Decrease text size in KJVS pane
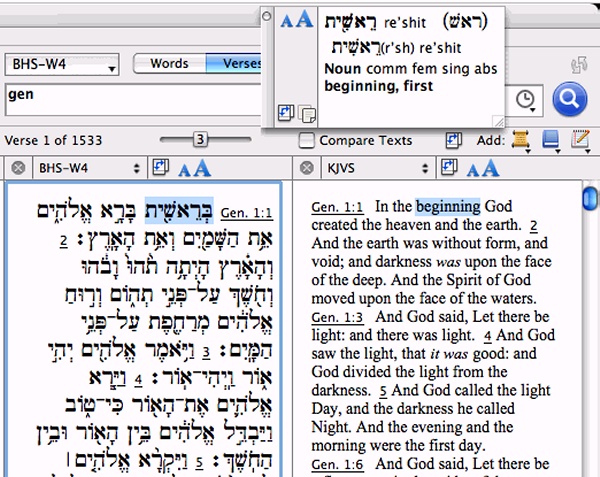Screen dimensions: 600x477 click(473, 171)
